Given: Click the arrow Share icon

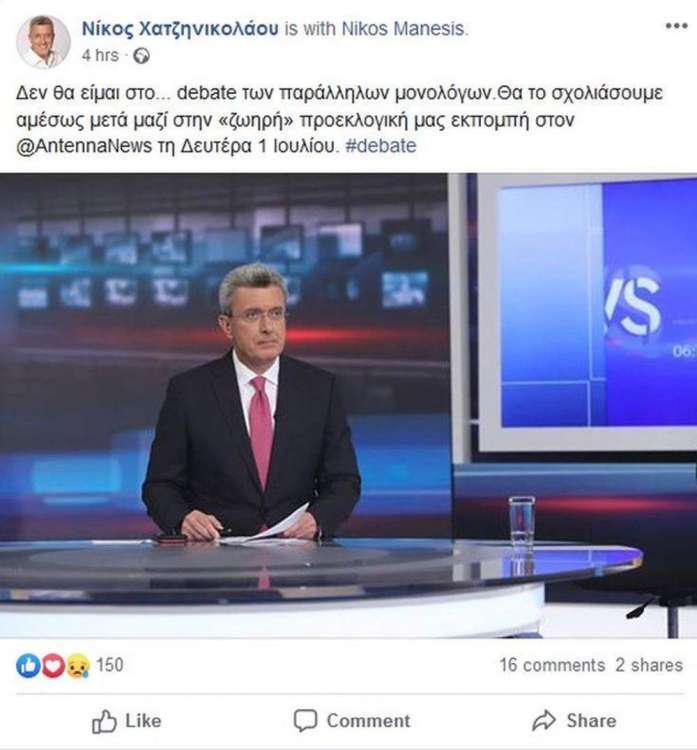Looking at the screenshot, I should (x=544, y=721).
